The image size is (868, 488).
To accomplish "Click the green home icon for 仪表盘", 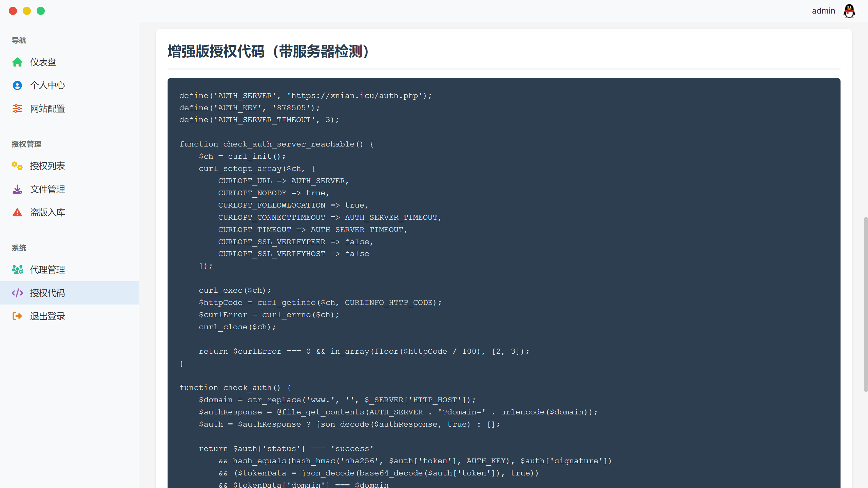I will [x=17, y=62].
